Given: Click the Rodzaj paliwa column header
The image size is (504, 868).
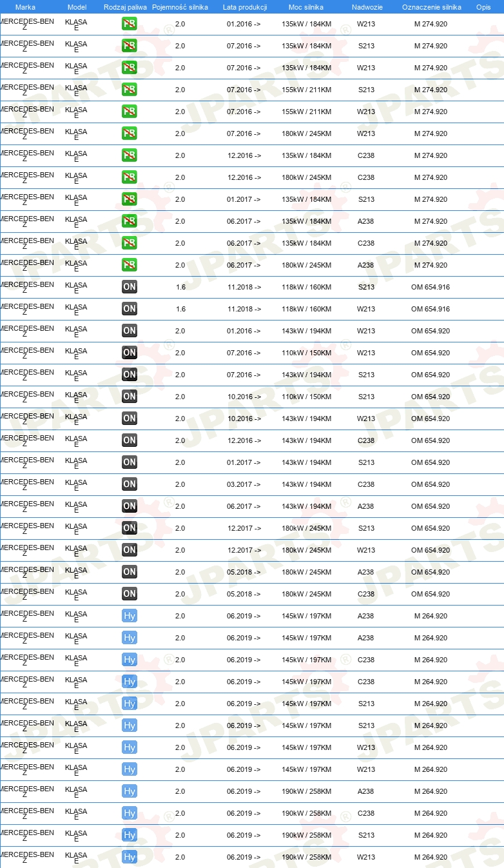Looking at the screenshot, I should 125,7.
